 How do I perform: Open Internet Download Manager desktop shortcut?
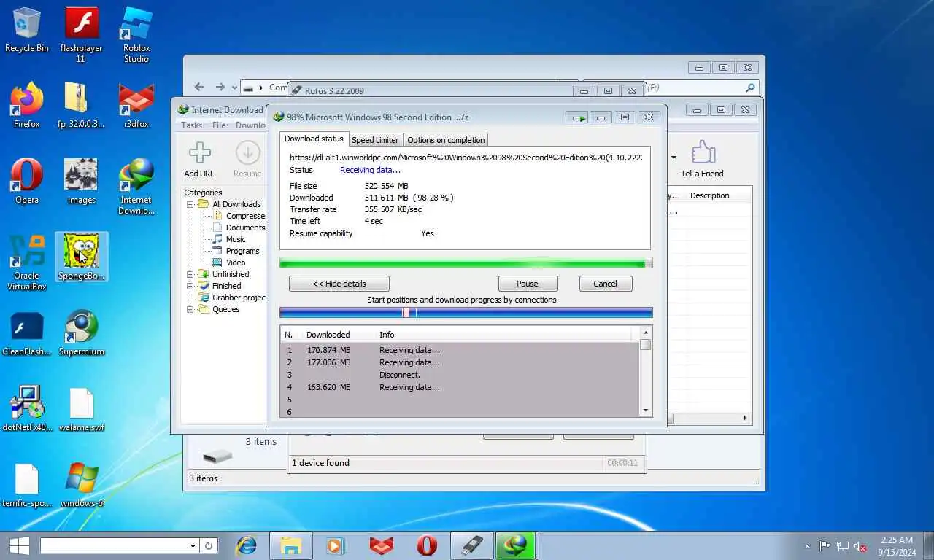point(136,187)
